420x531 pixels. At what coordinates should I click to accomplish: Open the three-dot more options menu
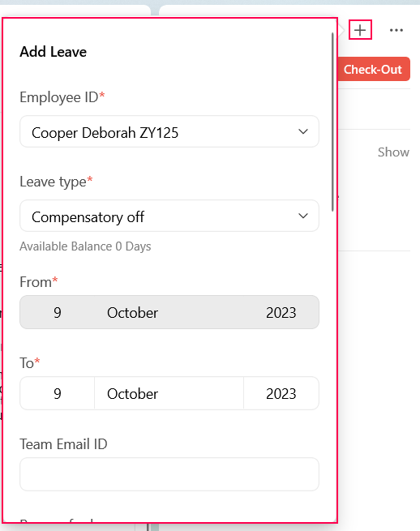(x=396, y=30)
